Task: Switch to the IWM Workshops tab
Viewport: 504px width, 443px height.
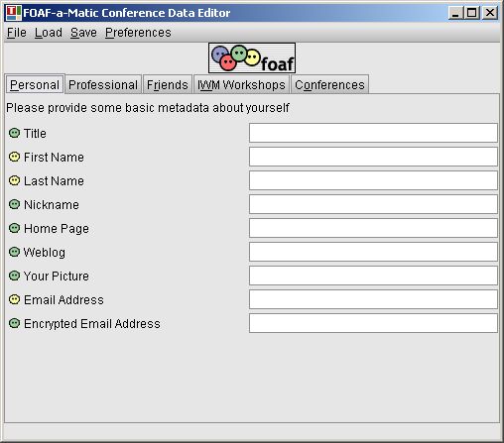Action: click(x=241, y=85)
